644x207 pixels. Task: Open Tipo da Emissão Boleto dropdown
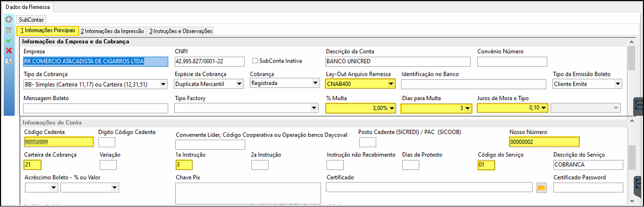click(618, 83)
